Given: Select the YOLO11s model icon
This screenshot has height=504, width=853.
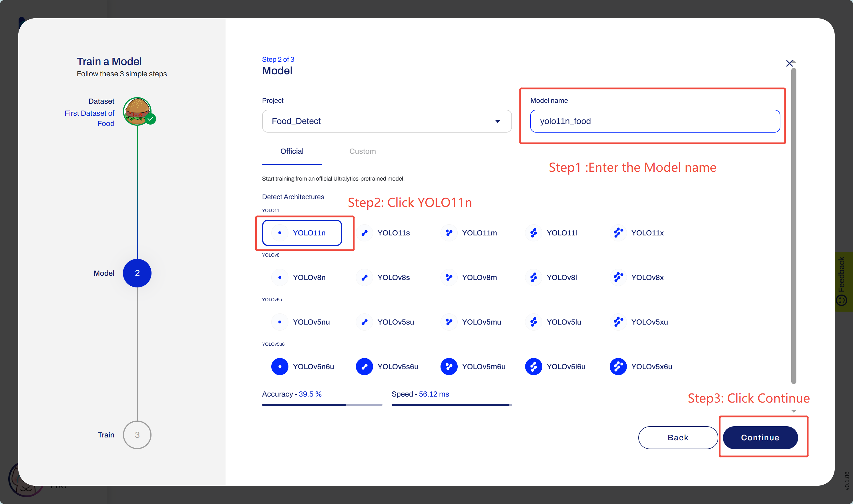Looking at the screenshot, I should pyautogui.click(x=364, y=233).
